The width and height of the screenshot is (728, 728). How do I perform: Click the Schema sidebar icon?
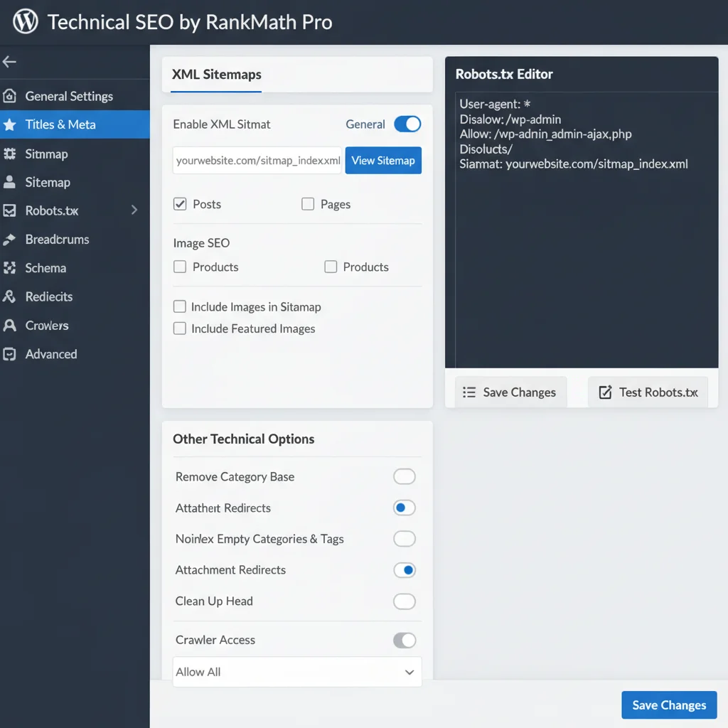(x=10, y=268)
